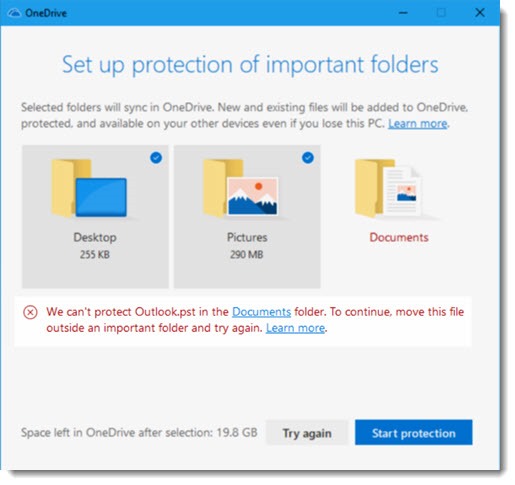Click the OneDrive cloud icon in title bar
The image size is (515, 485).
point(14,13)
